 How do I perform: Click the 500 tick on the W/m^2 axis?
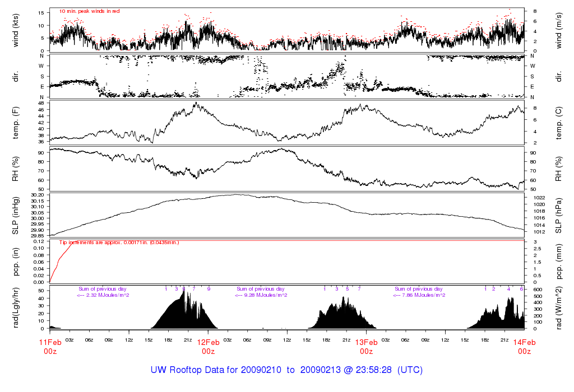coord(538,296)
